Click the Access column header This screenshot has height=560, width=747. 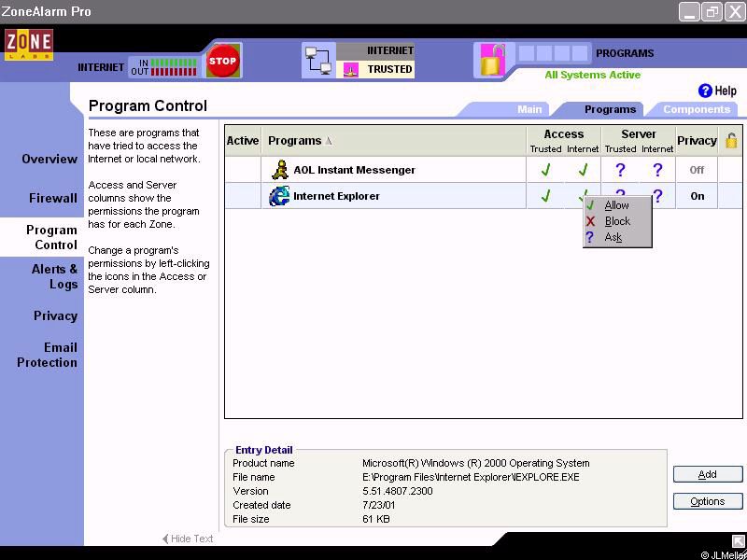coord(564,134)
